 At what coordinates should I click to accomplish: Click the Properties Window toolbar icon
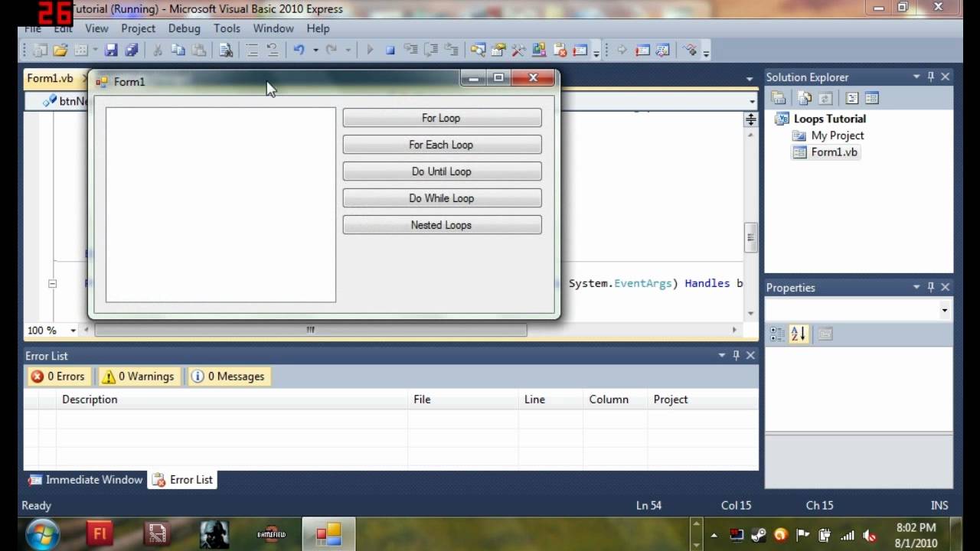(x=498, y=50)
